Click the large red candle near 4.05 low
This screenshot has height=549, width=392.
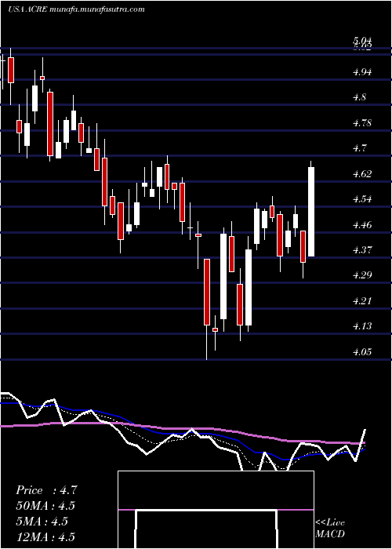207,292
